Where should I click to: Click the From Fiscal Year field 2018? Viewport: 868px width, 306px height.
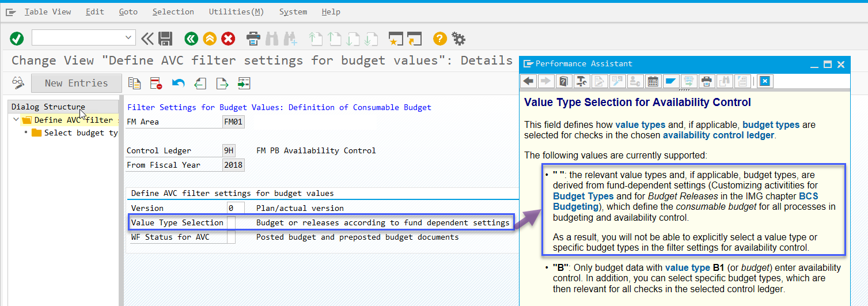pyautogui.click(x=233, y=165)
